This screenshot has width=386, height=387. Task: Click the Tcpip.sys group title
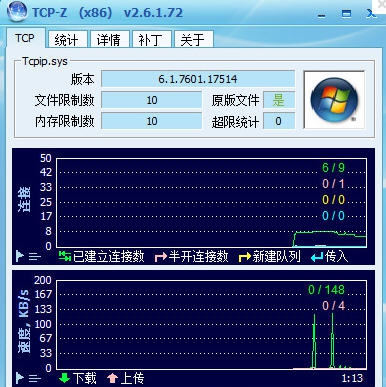click(45, 61)
